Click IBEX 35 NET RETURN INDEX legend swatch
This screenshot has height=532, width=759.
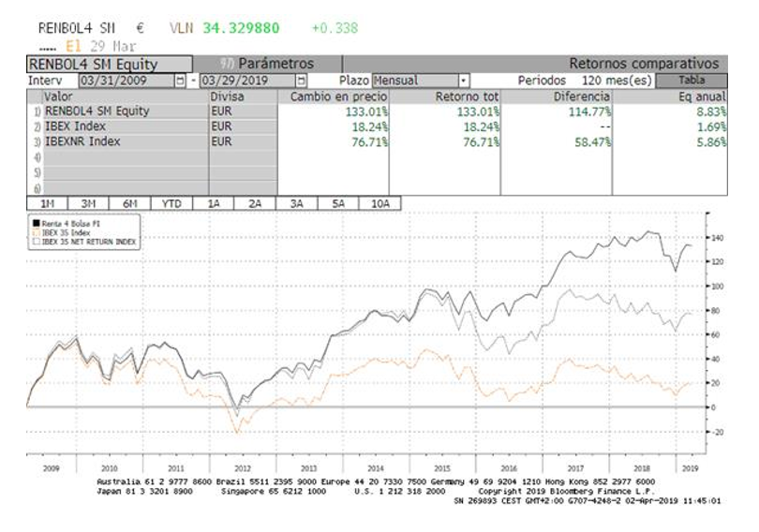tap(36, 242)
